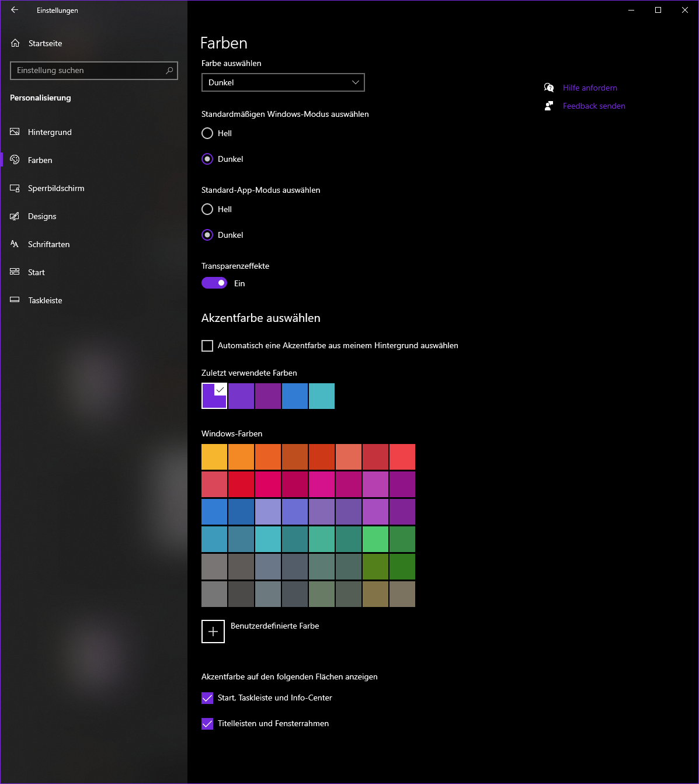Screen dimensions: 699x784
Task: Pick the yellow-orange Windows color swatch
Action: pyautogui.click(x=214, y=457)
